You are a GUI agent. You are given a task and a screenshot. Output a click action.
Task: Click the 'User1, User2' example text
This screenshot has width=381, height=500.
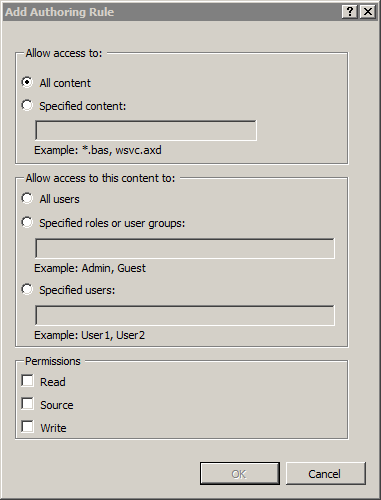[x=113, y=335]
